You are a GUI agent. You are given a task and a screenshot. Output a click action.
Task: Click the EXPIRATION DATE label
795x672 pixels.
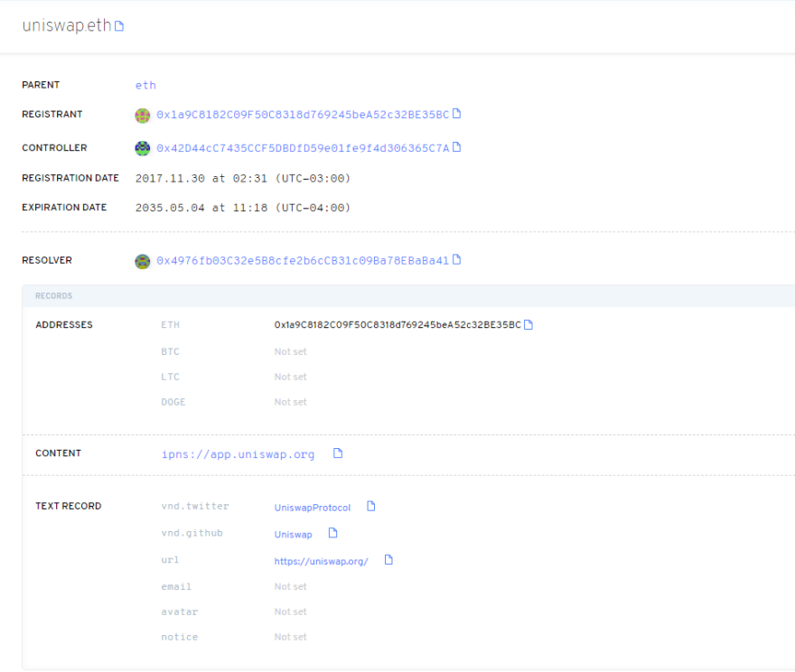(64, 207)
